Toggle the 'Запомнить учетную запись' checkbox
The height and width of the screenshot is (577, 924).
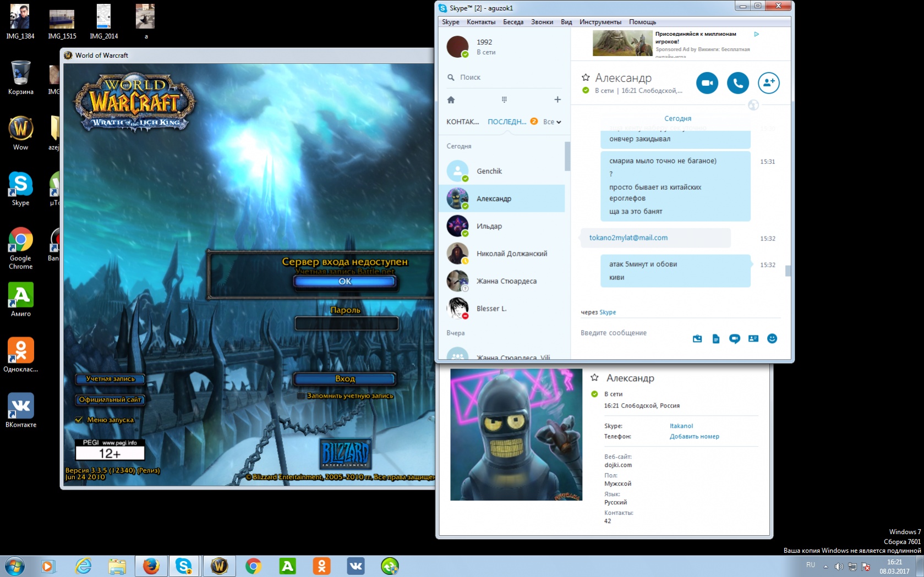coord(300,395)
